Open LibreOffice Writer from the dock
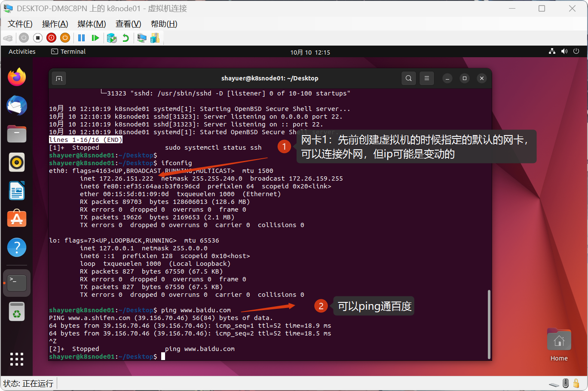The width and height of the screenshot is (588, 391). [x=17, y=191]
